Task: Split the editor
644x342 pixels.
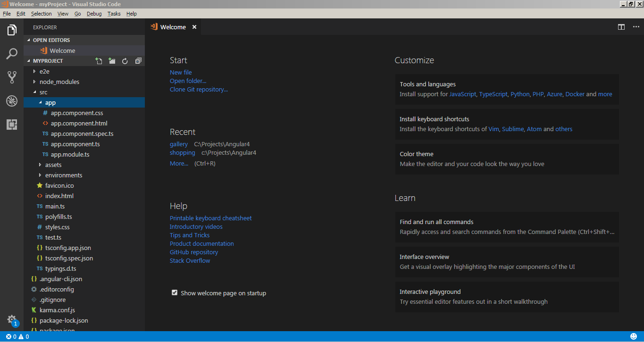Action: [x=621, y=27]
